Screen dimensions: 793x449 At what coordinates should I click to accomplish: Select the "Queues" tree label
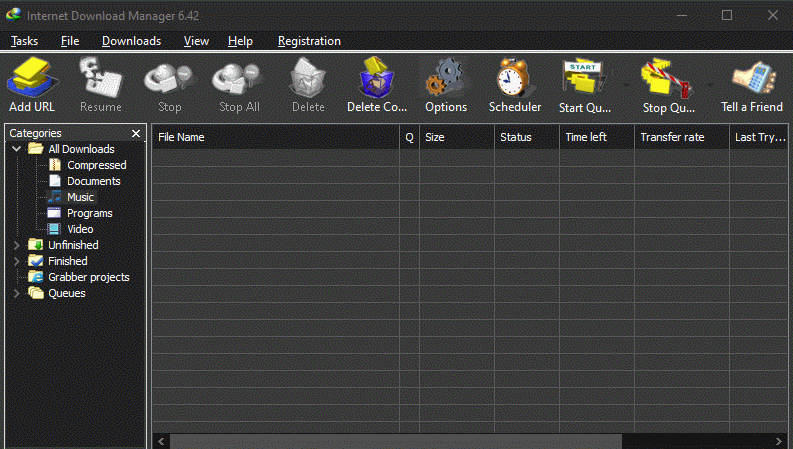[67, 293]
